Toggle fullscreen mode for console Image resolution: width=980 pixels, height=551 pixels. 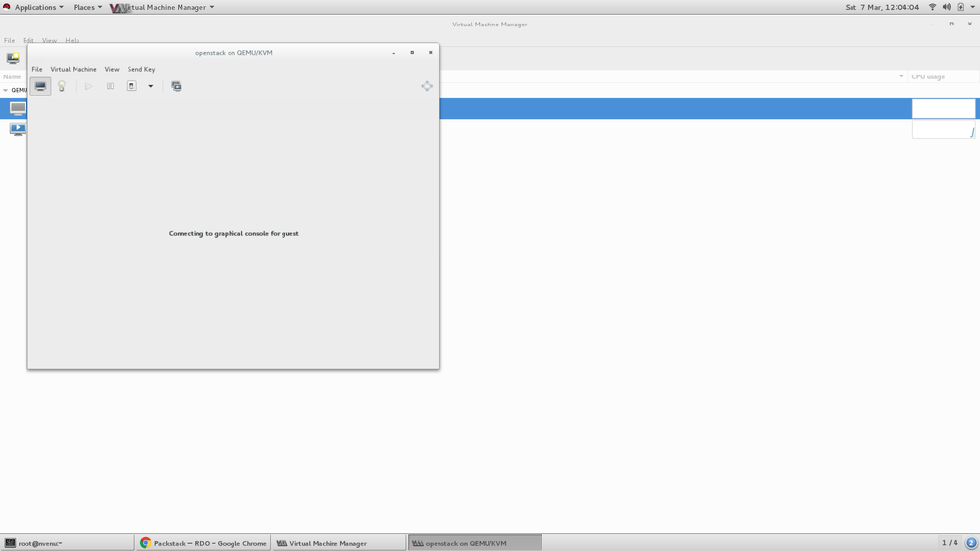[427, 86]
